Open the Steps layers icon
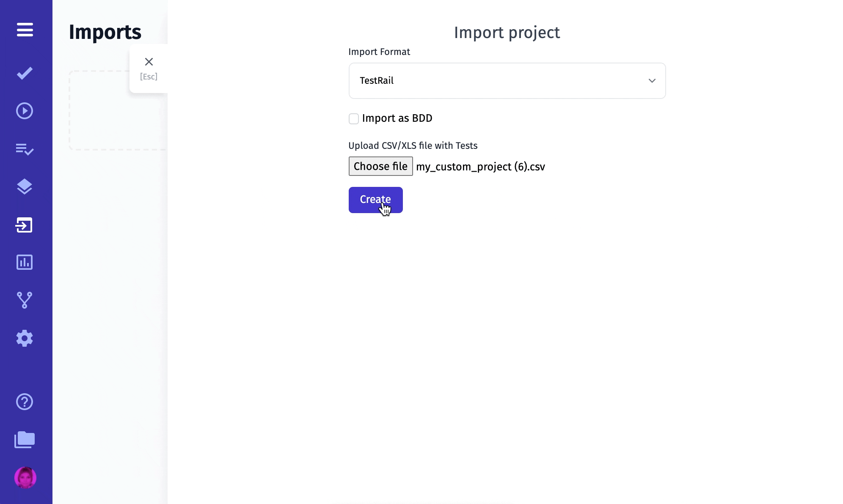Screen dimensions: 843x504 coord(25,186)
